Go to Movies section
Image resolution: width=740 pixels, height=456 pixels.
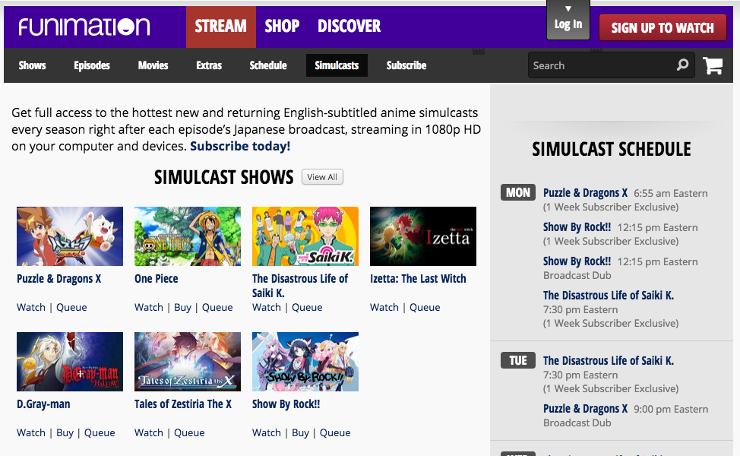click(153, 65)
